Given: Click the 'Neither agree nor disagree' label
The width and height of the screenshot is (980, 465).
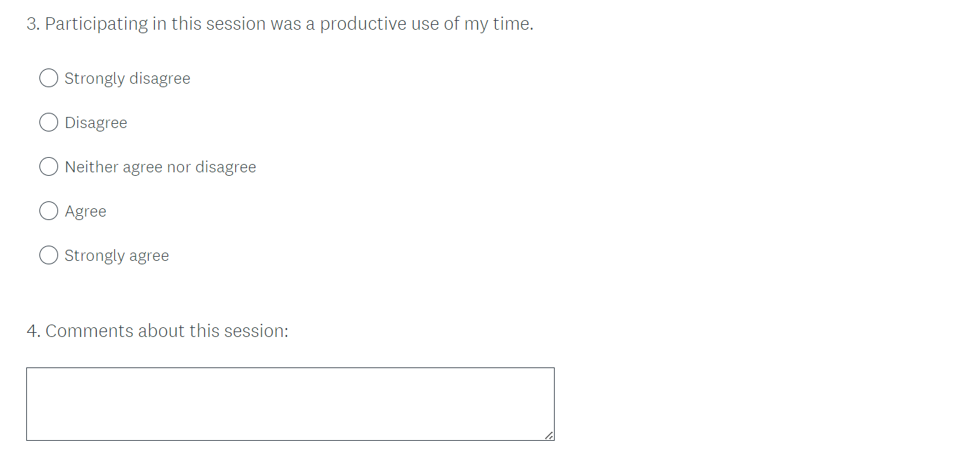Looking at the screenshot, I should point(160,167).
